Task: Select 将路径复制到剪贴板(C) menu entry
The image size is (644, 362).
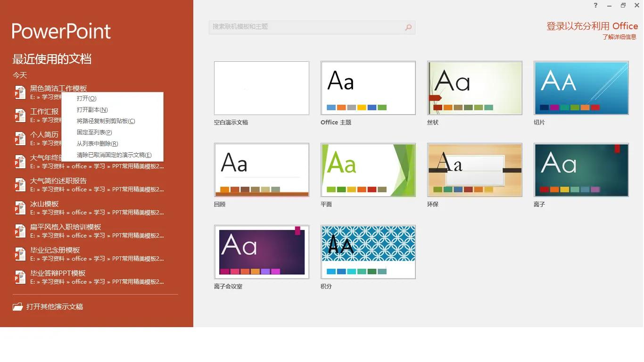Action: [113, 121]
